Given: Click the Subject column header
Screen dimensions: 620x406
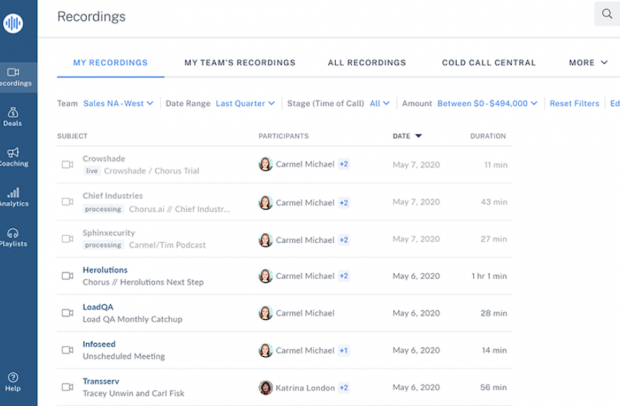Looking at the screenshot, I should coord(72,136).
